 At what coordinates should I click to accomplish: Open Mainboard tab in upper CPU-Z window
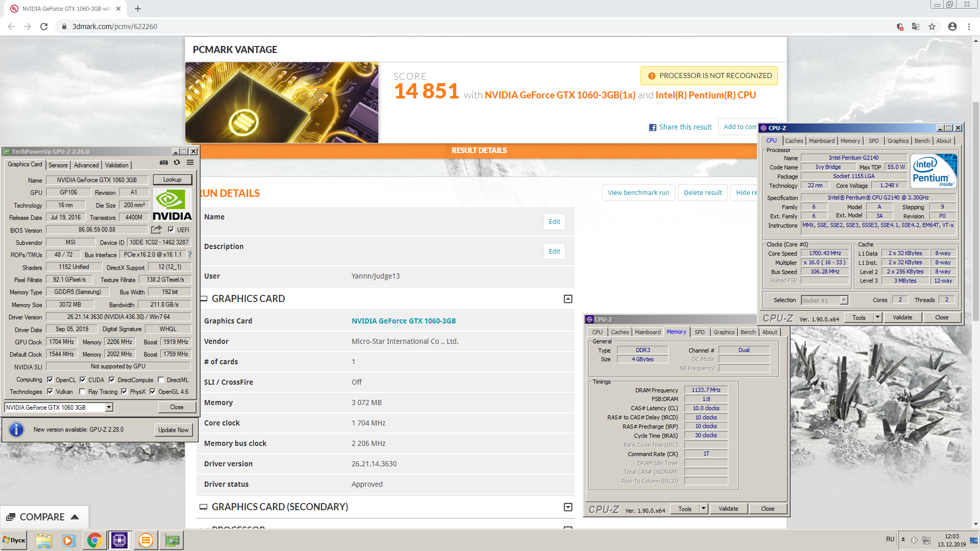point(822,141)
